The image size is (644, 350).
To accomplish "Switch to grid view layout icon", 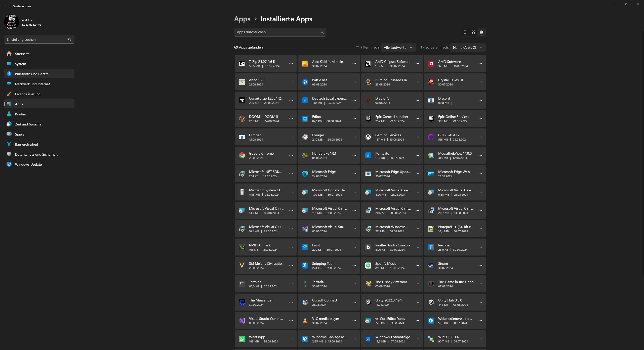I will tap(473, 32).
